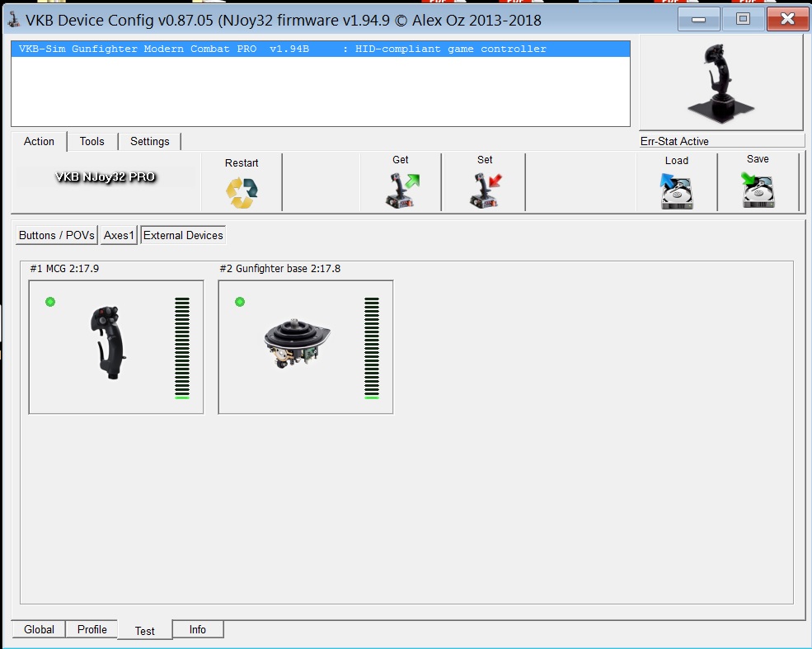The height and width of the screenshot is (649, 812).
Task: Click the green status LED of #2 Gunfighter base
Action: pos(240,302)
